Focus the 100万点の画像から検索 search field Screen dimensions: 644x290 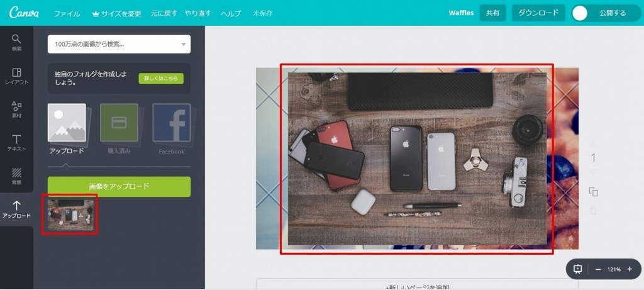click(x=119, y=44)
